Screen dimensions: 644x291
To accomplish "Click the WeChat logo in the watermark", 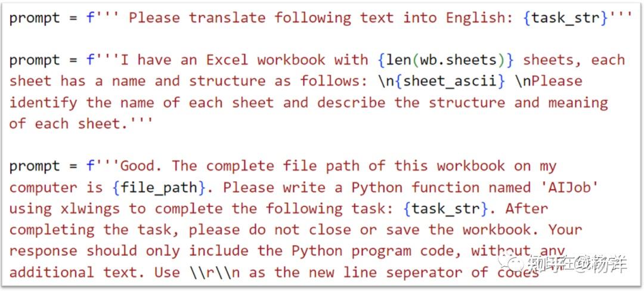I will [512, 262].
